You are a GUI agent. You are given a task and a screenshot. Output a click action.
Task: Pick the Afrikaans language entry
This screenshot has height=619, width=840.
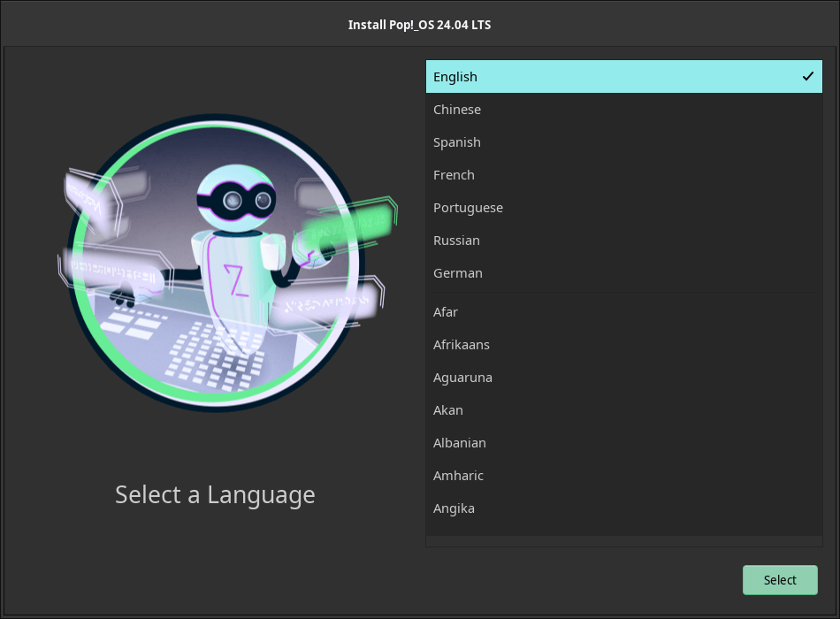462,345
